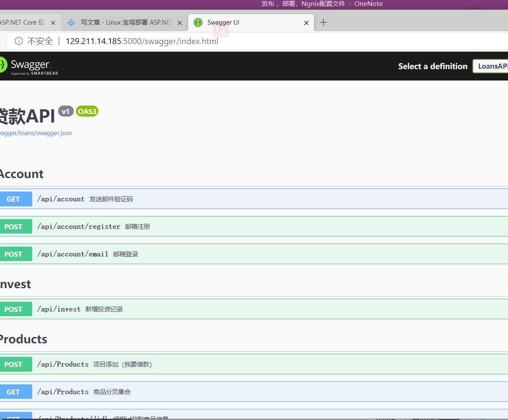Close the Linux 宝塔部署 ASP.NET tab
Screen dimensions: 508x420
tap(180, 22)
